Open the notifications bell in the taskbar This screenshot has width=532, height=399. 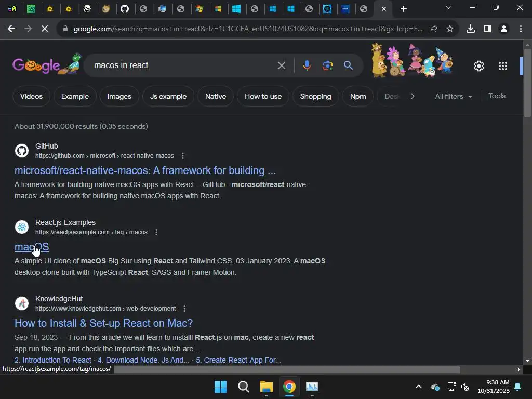click(518, 387)
